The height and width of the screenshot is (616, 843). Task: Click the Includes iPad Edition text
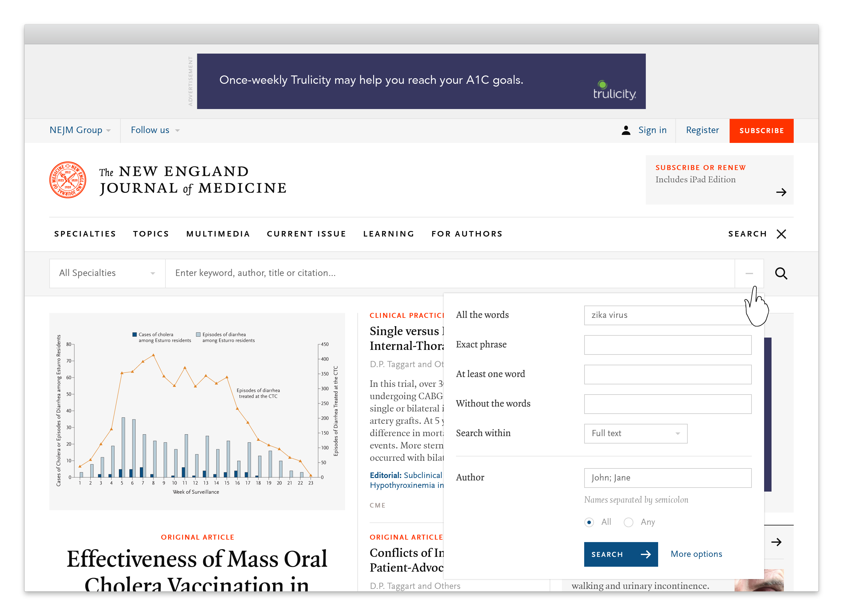pos(695,180)
